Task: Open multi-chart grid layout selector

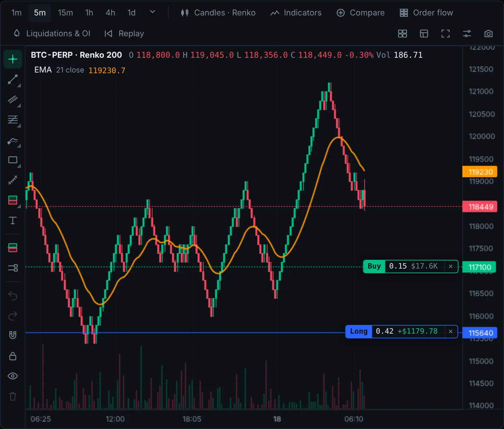Action: tap(403, 34)
